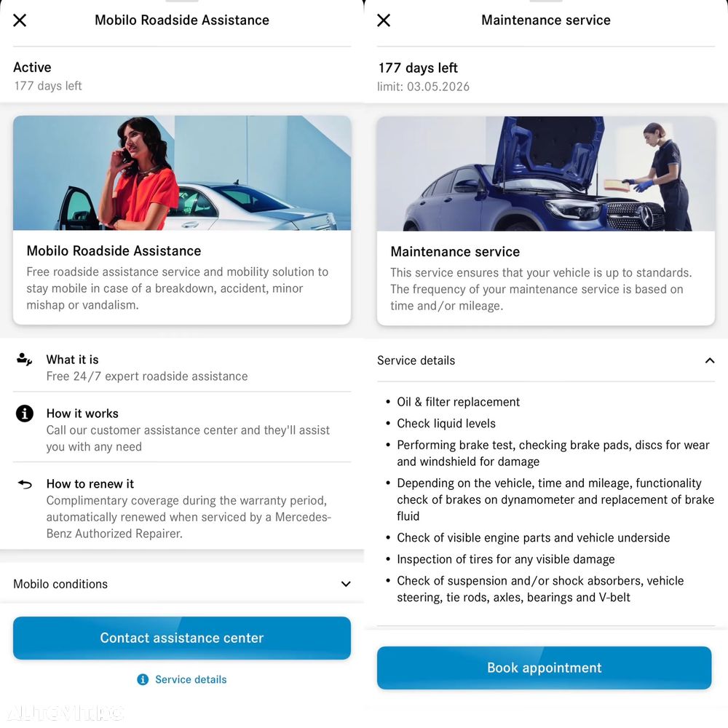Tap the Contact assistance center button

point(182,638)
